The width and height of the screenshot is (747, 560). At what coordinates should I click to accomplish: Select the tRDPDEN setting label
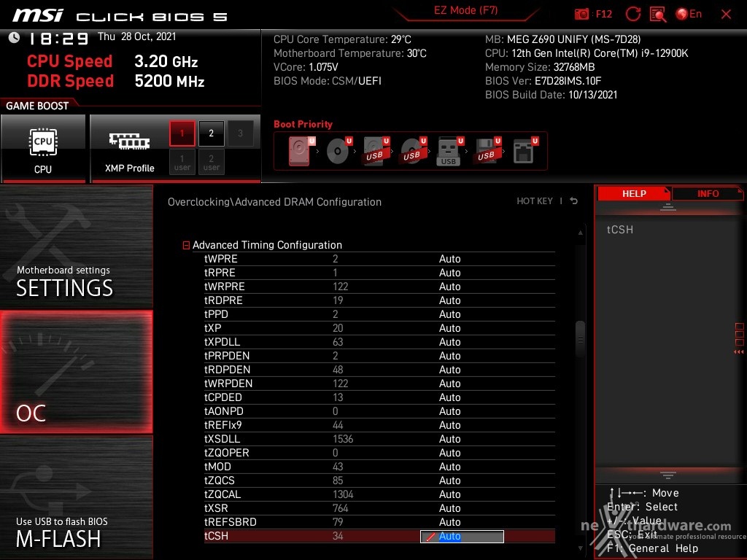click(228, 370)
